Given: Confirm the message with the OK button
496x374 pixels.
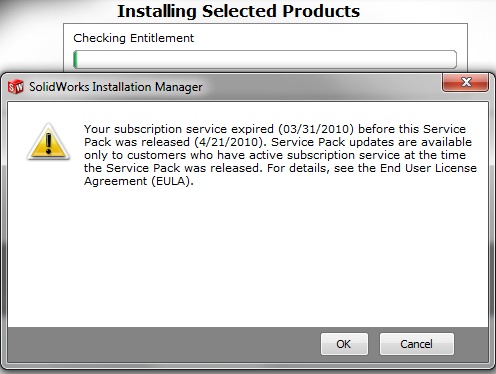Looking at the screenshot, I should (344, 344).
